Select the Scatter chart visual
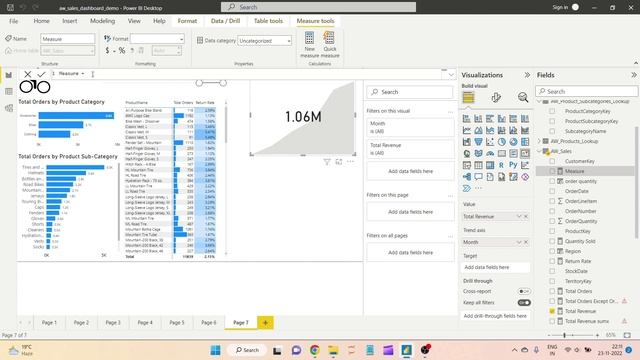This screenshot has width=640, height=360. click(x=490, y=142)
